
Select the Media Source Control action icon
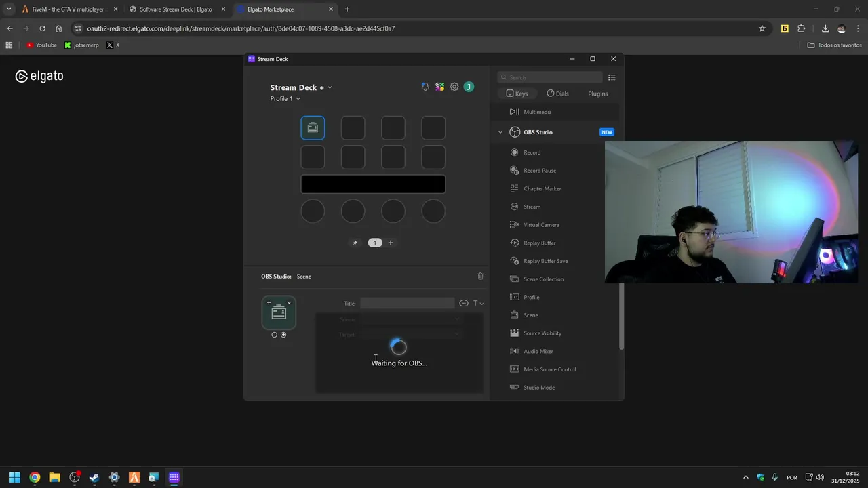tap(514, 369)
